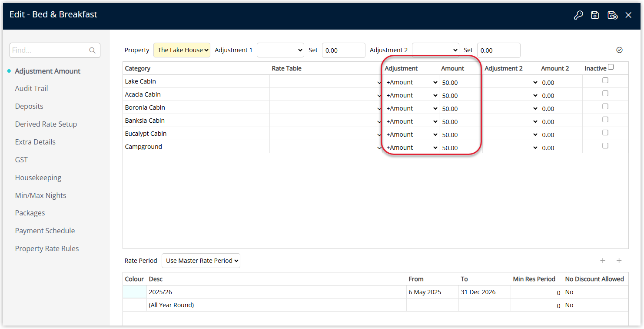Viewport: 644px width, 329px height.
Task: Click Adjustment 1 Set amount field
Action: [x=343, y=50]
